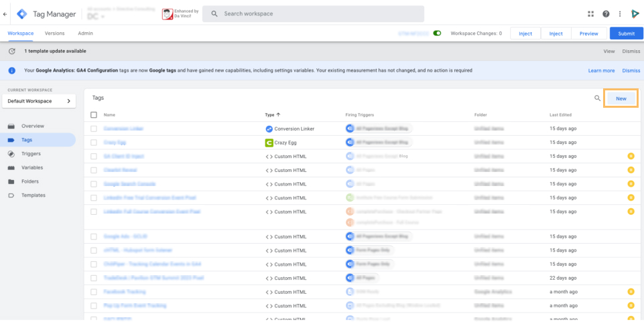This screenshot has width=644, height=326.
Task: Click the green Crazy Egg type icon
Action: 269,143
